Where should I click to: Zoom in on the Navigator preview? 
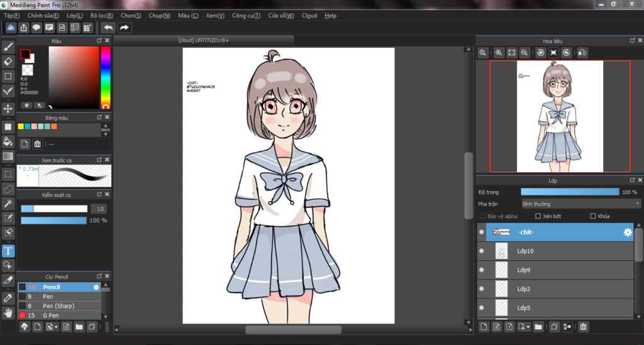(x=499, y=53)
